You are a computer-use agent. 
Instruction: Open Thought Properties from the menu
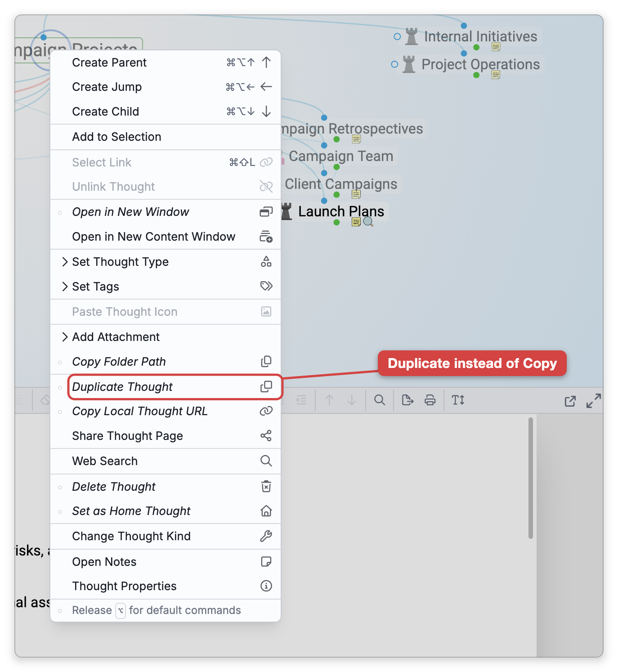coord(166,586)
